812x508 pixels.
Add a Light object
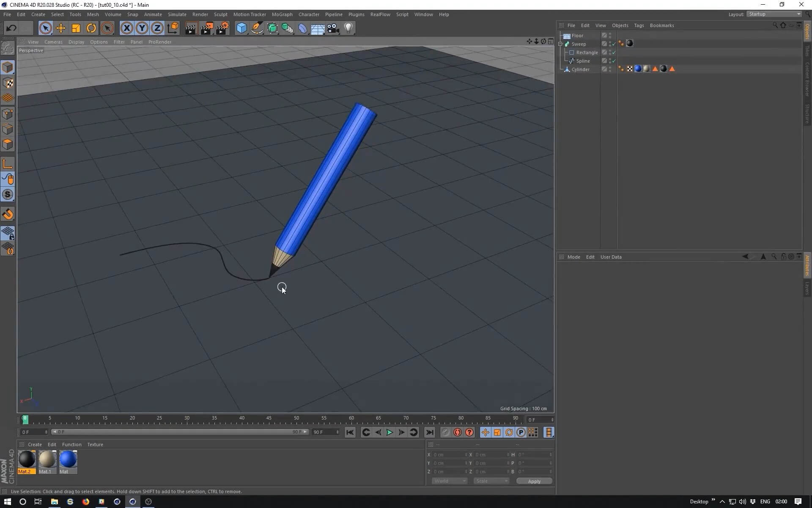348,28
